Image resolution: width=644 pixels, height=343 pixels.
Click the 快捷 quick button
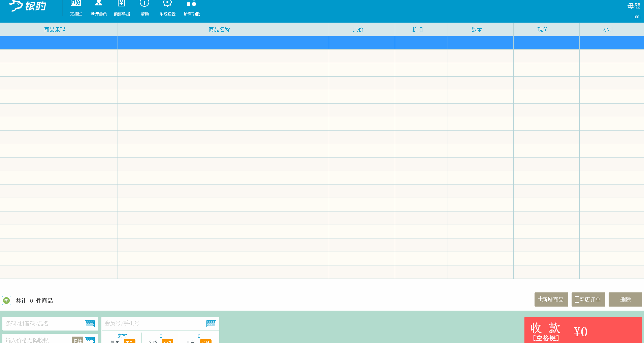(x=77, y=340)
